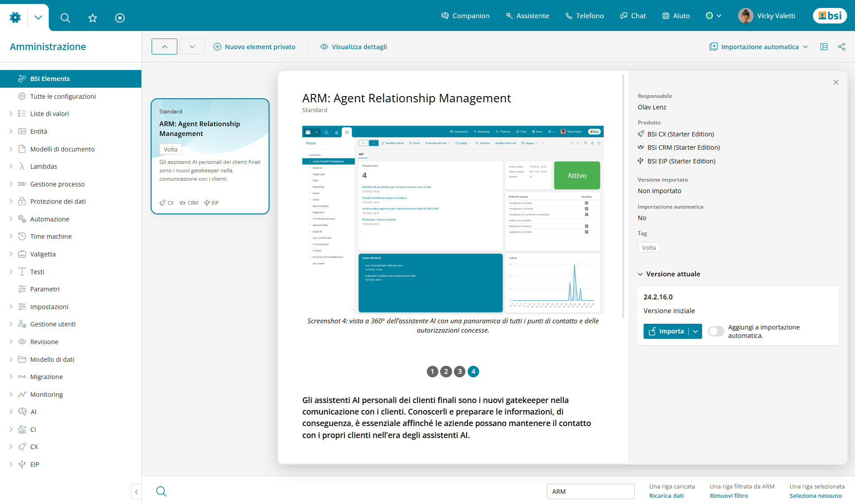The width and height of the screenshot is (855, 504).
Task: Click the share icon in toolbar
Action: tap(841, 47)
